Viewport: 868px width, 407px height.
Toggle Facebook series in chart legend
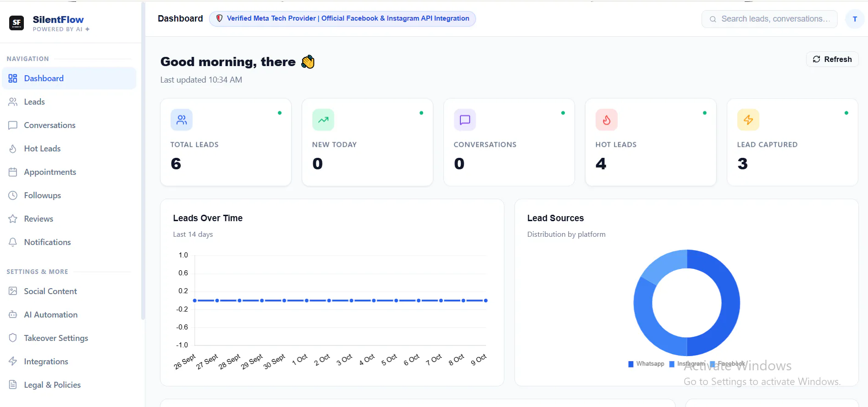(x=727, y=364)
